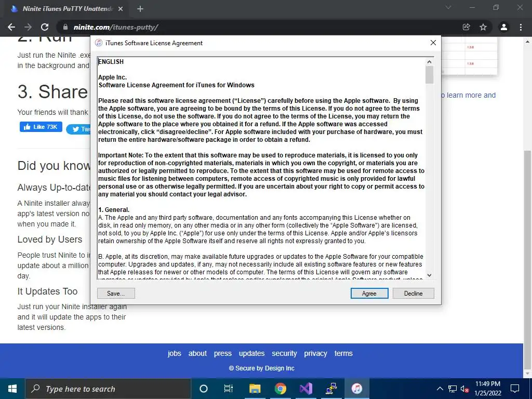Close the Ninite browser tab
The height and width of the screenshot is (399, 532).
(121, 9)
